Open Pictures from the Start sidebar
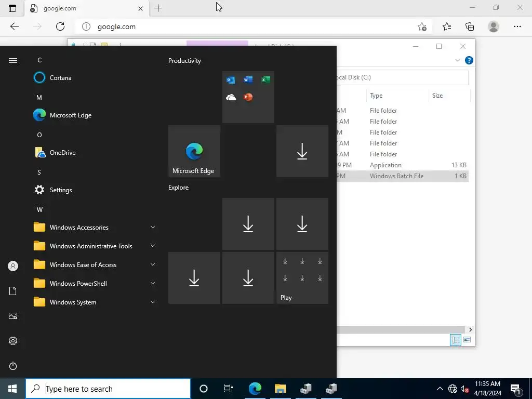This screenshot has width=532, height=399. coord(13,316)
